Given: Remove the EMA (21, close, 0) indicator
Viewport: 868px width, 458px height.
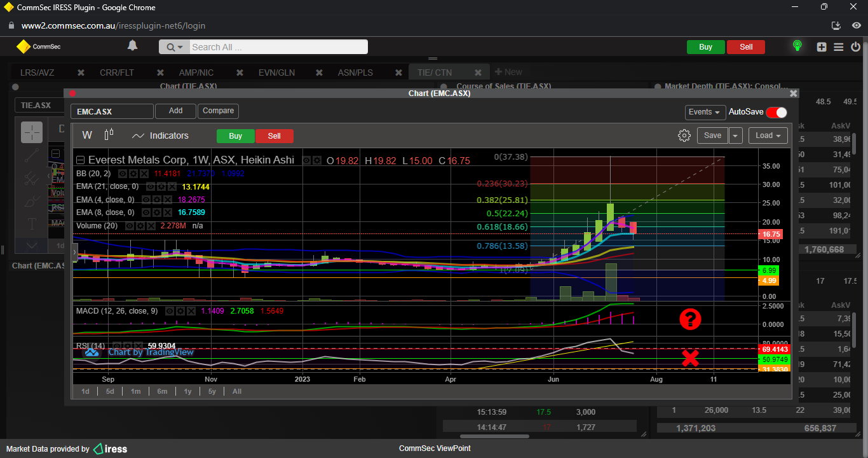Looking at the screenshot, I should tap(172, 187).
